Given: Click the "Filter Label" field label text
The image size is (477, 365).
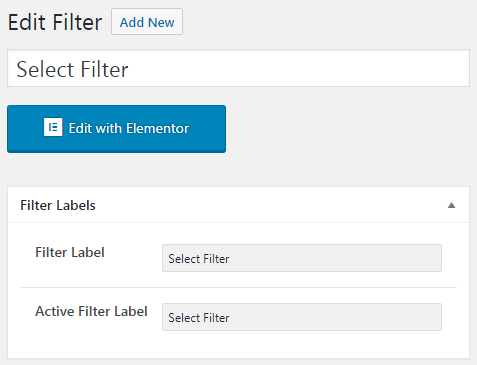Looking at the screenshot, I should pos(70,252).
